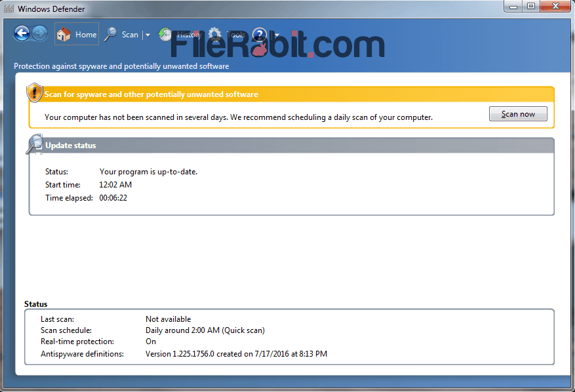The width and height of the screenshot is (575, 392).
Task: Click the Help question mark icon
Action: click(x=260, y=35)
